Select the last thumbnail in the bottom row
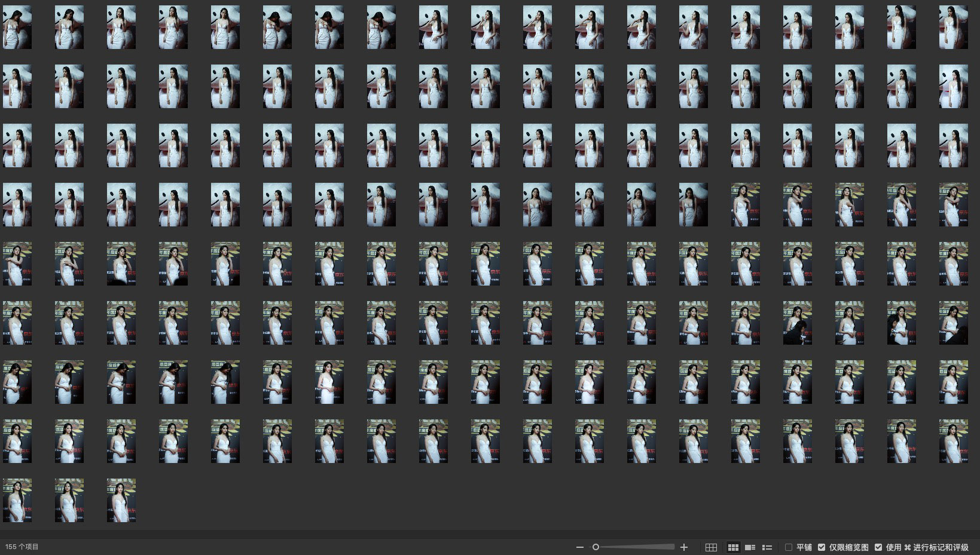 (121, 500)
